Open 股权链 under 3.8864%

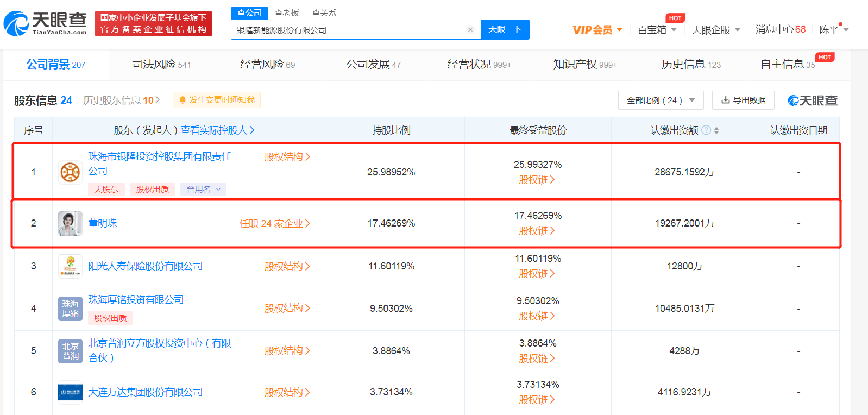click(x=537, y=359)
